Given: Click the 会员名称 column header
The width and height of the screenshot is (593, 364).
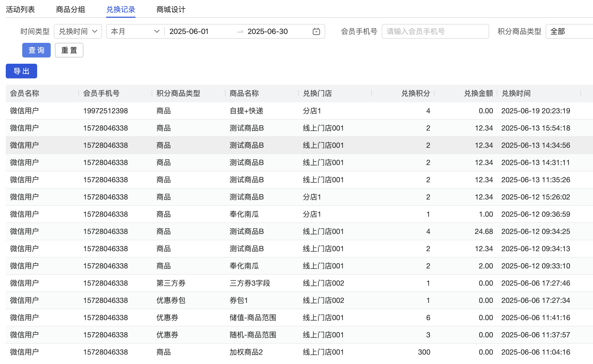Looking at the screenshot, I should coord(25,93).
